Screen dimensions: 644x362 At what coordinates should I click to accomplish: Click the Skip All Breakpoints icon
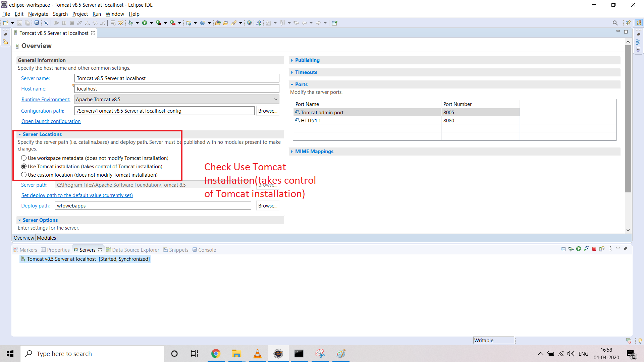coord(46,23)
